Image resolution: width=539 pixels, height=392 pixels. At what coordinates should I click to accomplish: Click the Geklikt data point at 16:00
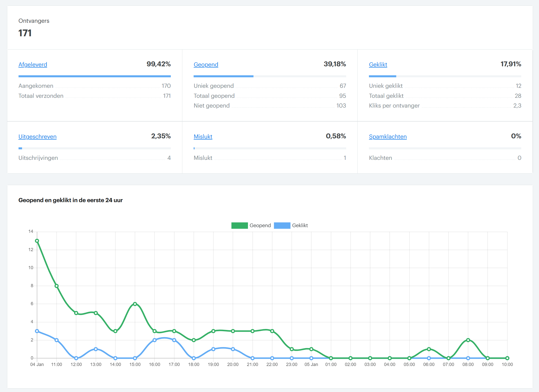pyautogui.click(x=155, y=340)
